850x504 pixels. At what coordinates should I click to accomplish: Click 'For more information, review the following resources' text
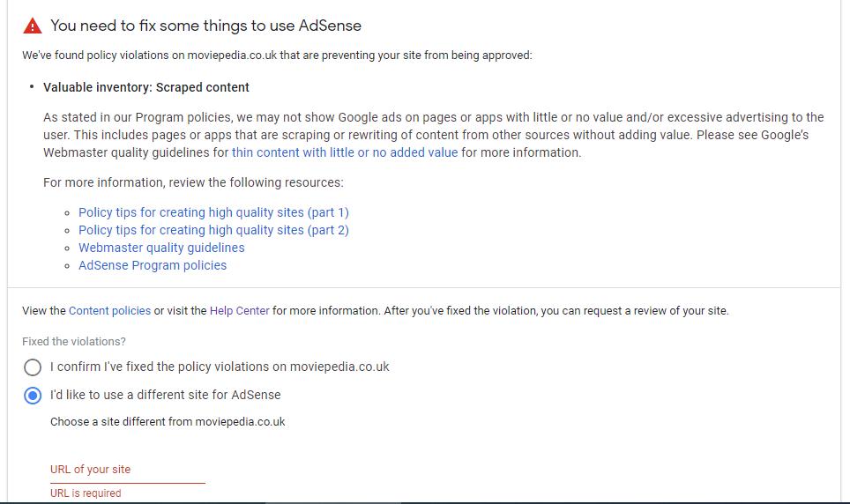(193, 182)
